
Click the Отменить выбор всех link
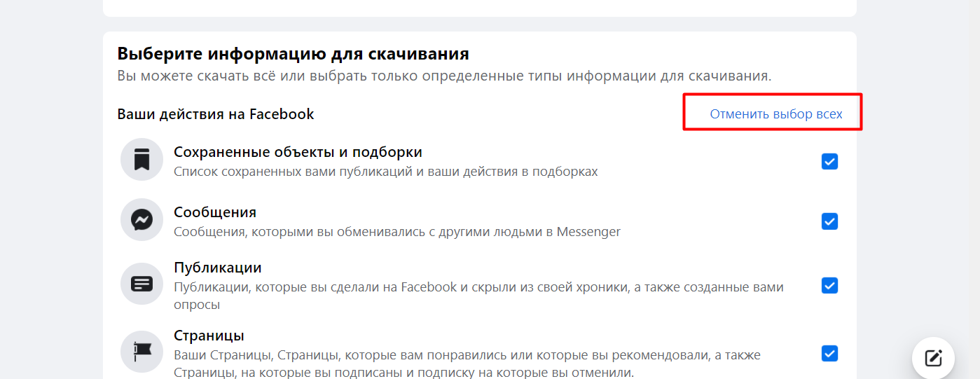[776, 113]
